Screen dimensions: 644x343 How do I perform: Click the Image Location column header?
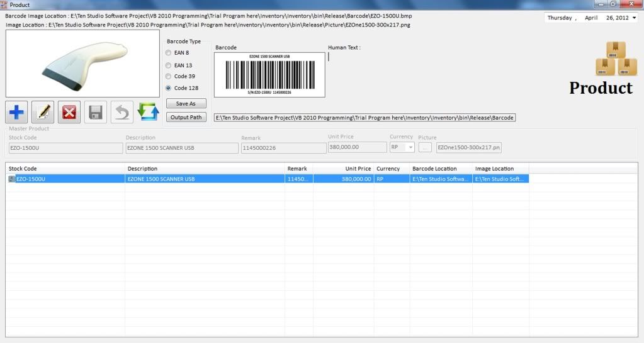click(x=500, y=169)
